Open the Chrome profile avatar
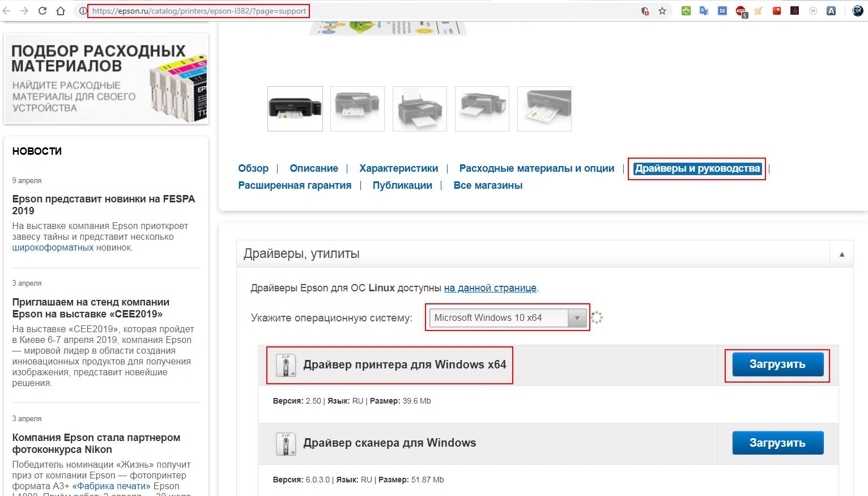The height and width of the screenshot is (496, 868). pos(858,11)
